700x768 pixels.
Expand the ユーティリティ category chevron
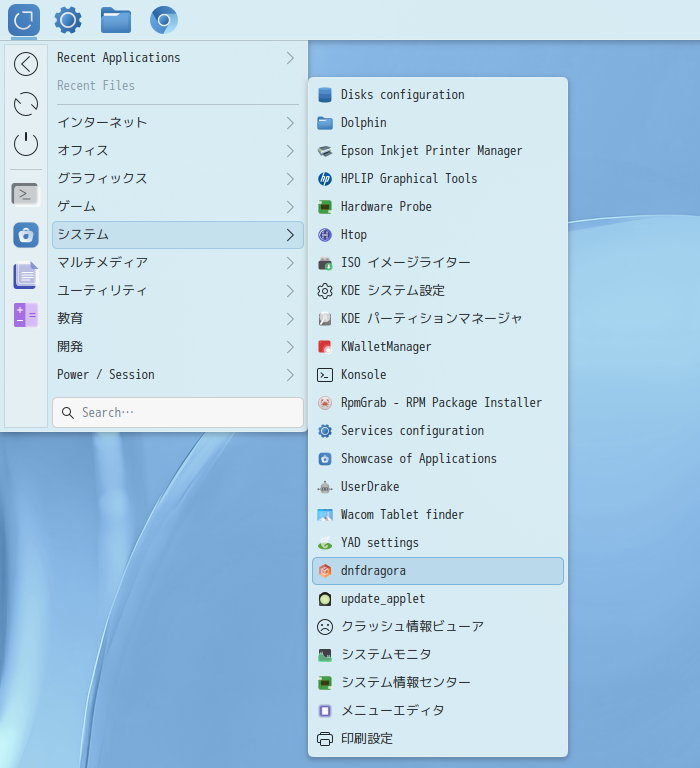coord(290,291)
